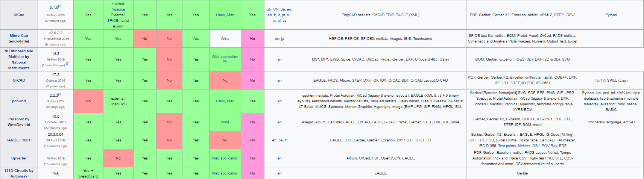
Task: Open the zh_CN language link
Action: 273,9
